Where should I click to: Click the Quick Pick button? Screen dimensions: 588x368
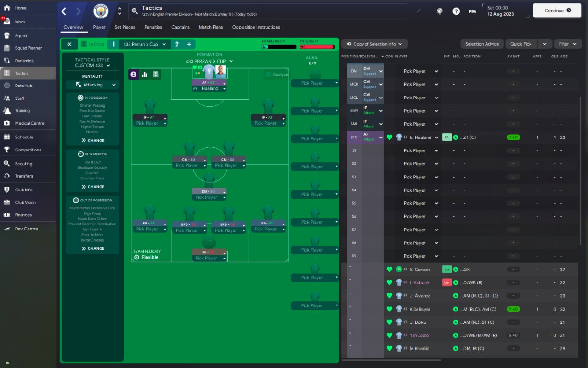coord(521,44)
